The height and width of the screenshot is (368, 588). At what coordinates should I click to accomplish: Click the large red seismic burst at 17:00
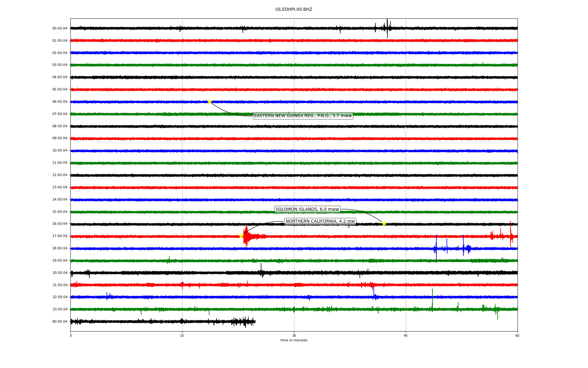coord(247,236)
